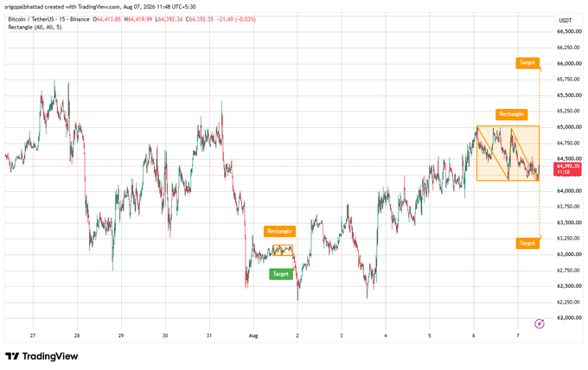Click the Rectangle (All, All, 5) indicator legend
The image size is (588, 370).
coord(35,28)
